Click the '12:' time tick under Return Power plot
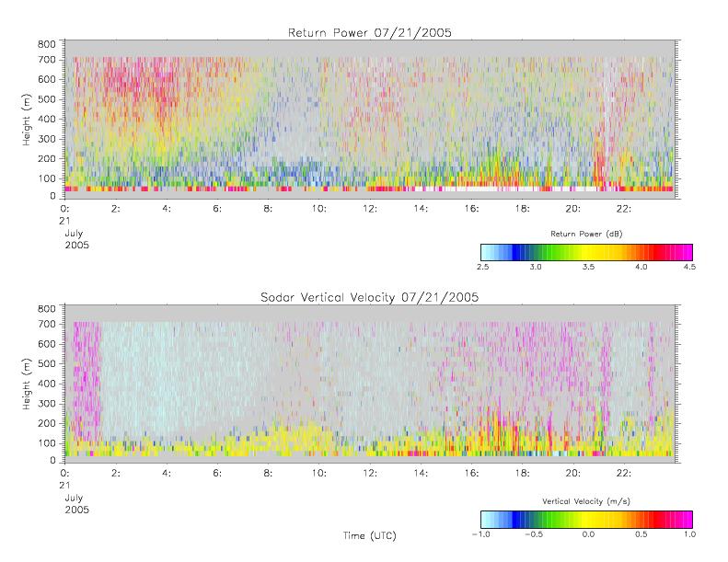Viewport: 728px width, 562px height. (x=370, y=209)
